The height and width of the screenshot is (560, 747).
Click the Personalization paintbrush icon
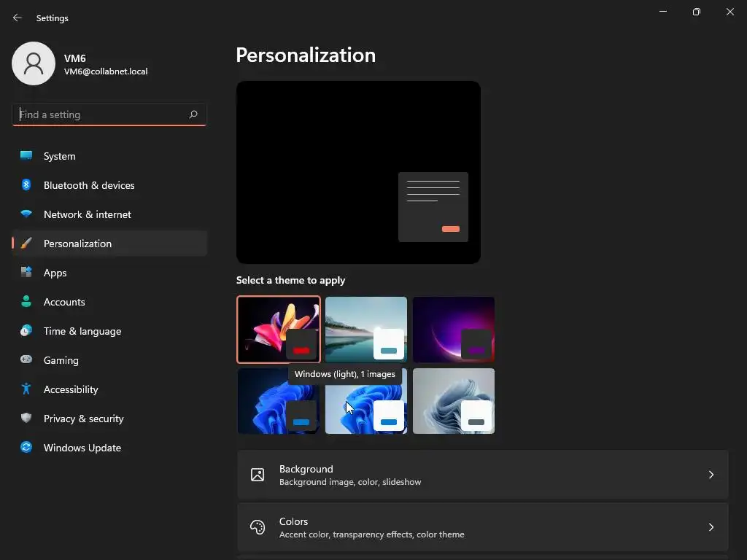[26, 244]
